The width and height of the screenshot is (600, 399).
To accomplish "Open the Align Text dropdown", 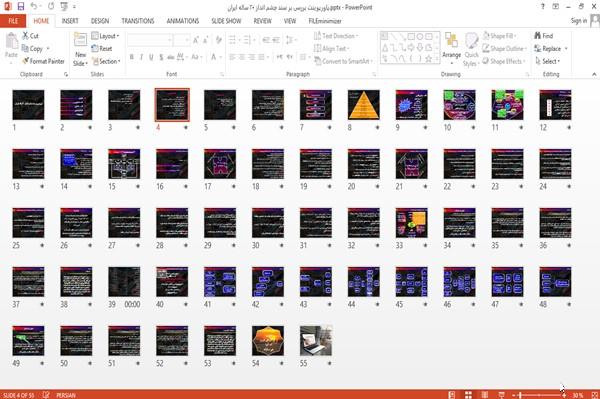I will coord(332,48).
